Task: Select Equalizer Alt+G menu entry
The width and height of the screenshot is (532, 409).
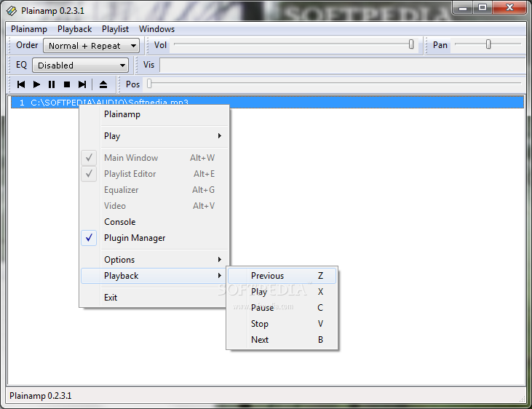Action: (x=154, y=190)
